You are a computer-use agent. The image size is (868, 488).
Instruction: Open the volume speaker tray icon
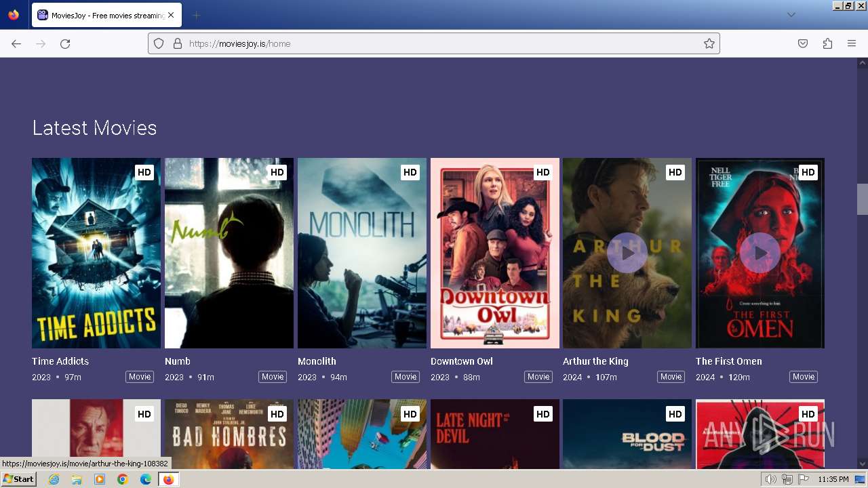click(770, 479)
